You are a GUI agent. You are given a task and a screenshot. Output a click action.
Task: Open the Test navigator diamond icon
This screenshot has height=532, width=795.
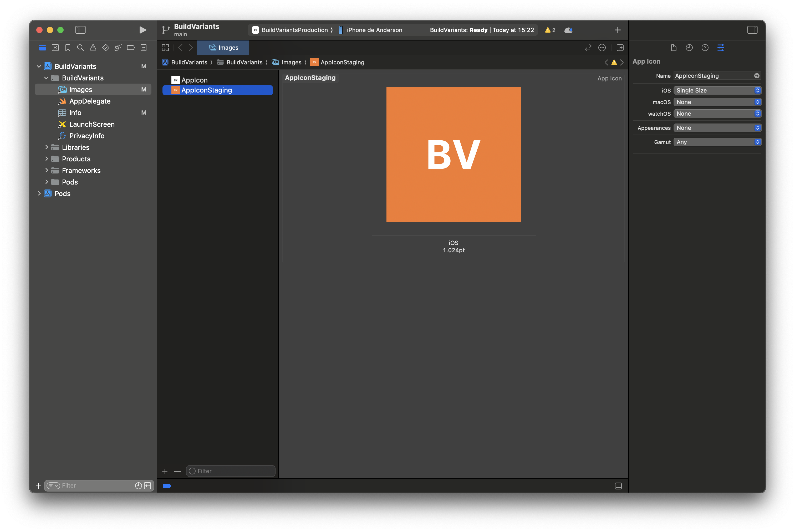(x=105, y=48)
